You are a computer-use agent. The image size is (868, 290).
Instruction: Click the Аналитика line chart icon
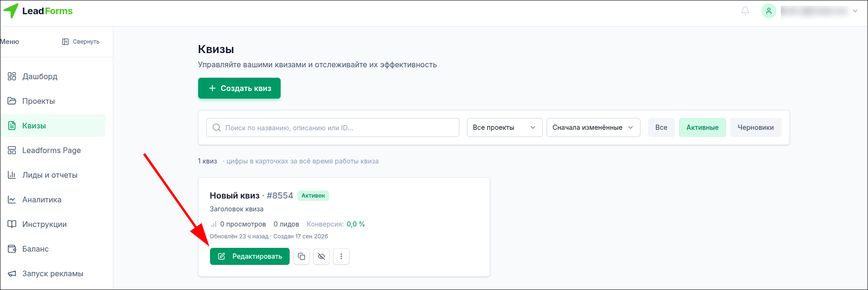(12, 199)
